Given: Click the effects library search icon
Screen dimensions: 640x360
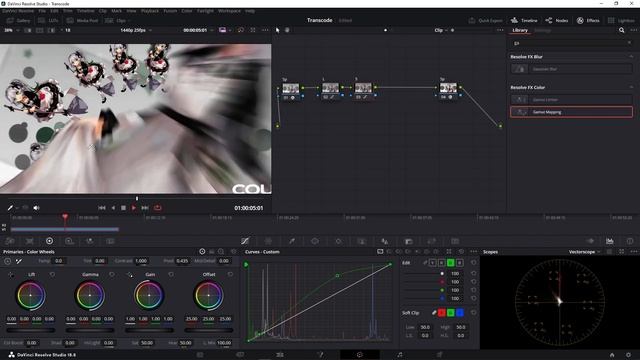Looking at the screenshot, I should point(621,30).
